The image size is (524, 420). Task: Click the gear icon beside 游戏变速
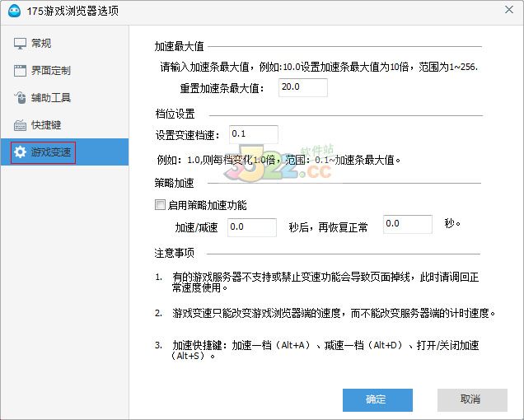click(20, 152)
